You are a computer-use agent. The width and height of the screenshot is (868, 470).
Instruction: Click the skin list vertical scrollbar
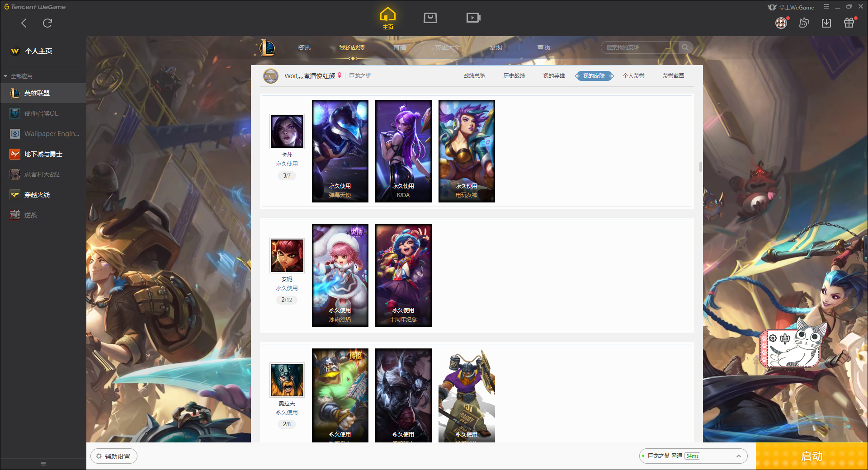[701, 167]
